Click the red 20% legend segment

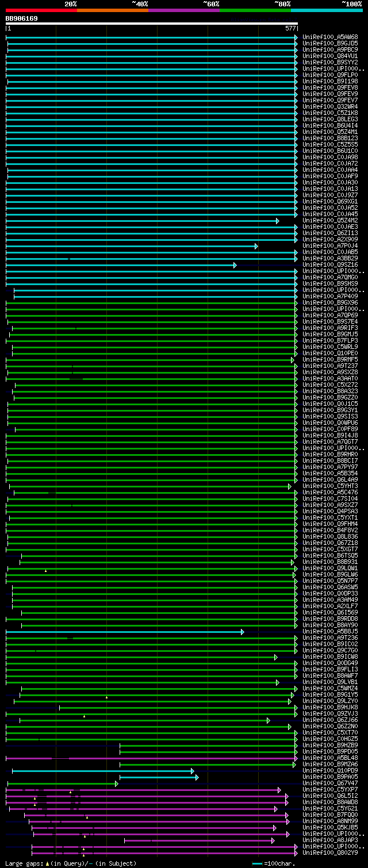[x=41, y=10]
